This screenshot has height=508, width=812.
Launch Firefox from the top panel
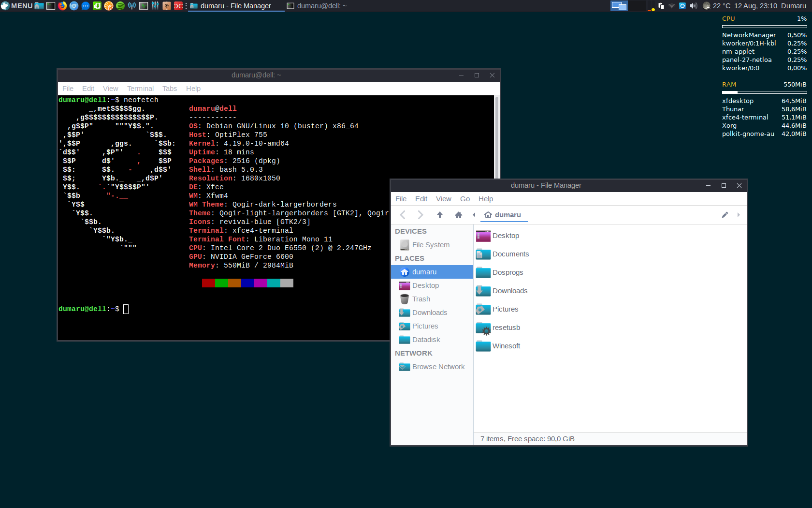pyautogui.click(x=62, y=6)
